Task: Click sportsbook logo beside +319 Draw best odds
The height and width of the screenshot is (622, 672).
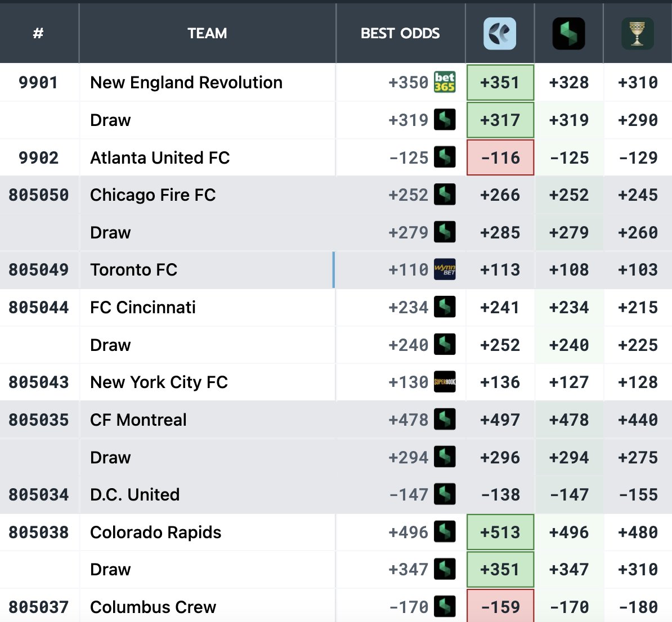Action: pos(445,120)
